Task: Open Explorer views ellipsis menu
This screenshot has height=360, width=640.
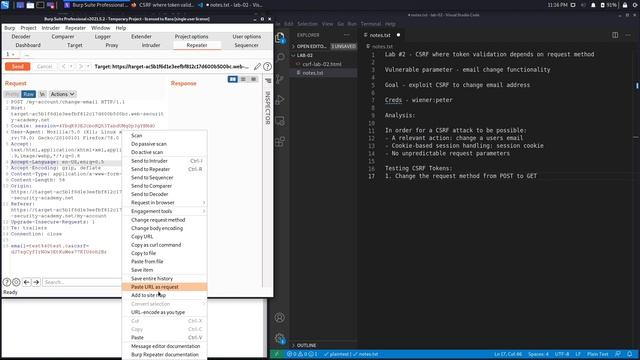Action: pyautogui.click(x=347, y=35)
